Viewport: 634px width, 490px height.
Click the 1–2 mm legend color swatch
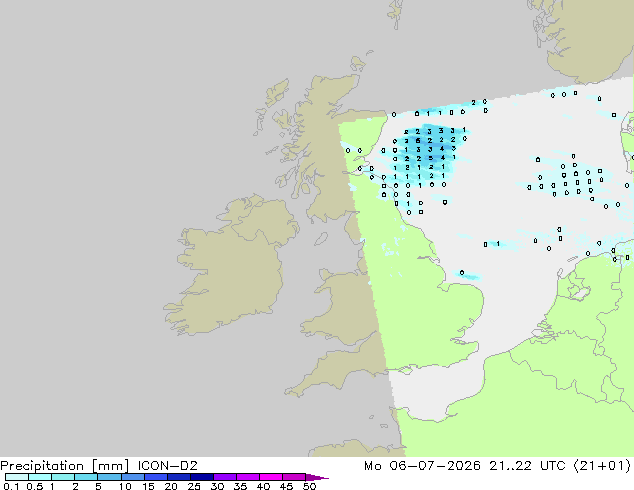click(63, 477)
